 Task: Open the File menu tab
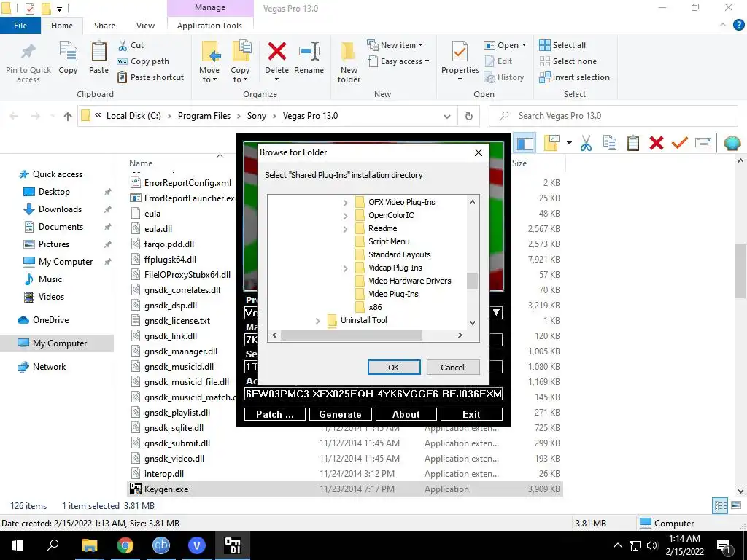coord(20,26)
